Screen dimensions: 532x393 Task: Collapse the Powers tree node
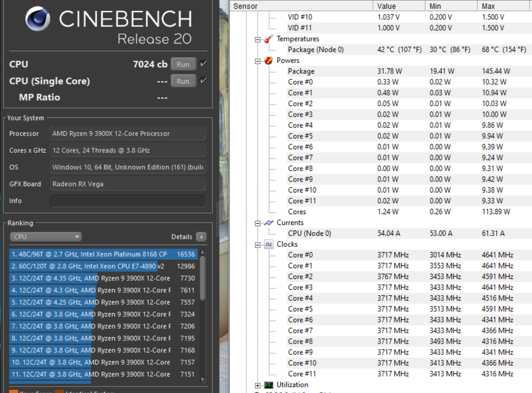(258, 61)
